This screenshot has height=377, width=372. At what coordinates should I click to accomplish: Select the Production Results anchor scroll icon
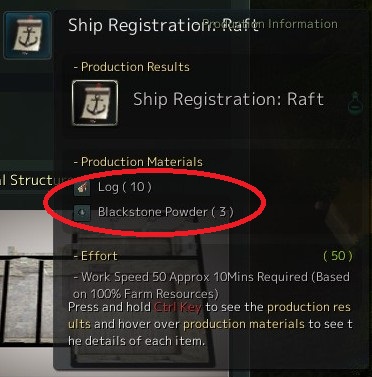coord(95,103)
